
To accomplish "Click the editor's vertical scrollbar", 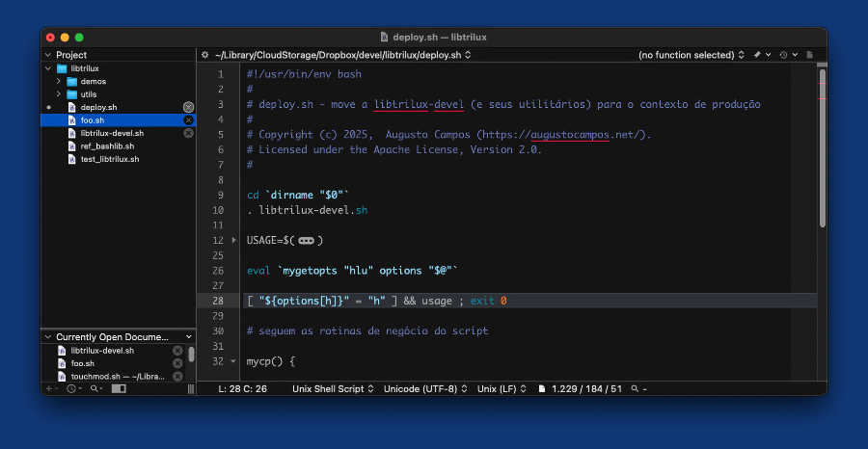I will point(822,145).
